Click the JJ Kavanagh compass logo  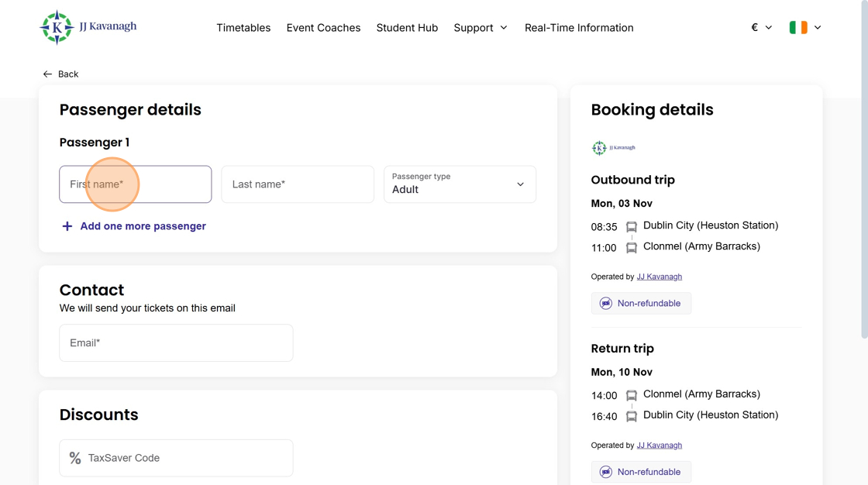(57, 28)
